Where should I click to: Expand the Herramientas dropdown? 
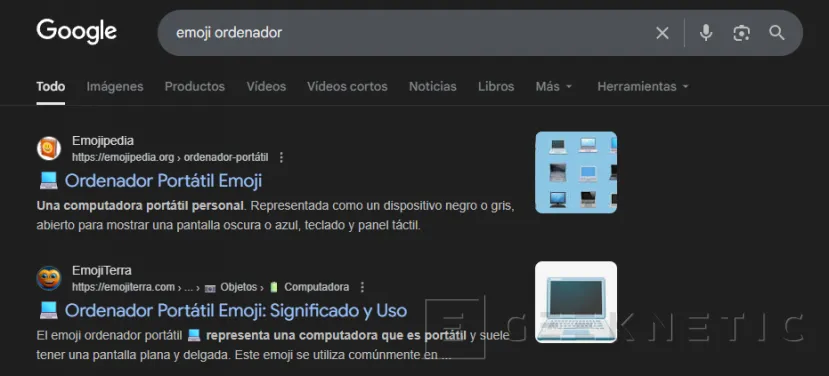[643, 87]
